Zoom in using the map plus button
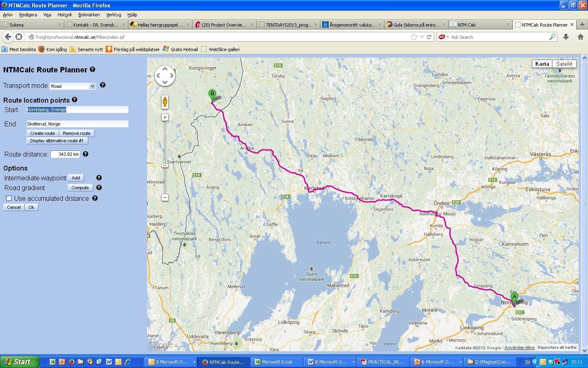Image resolution: width=588 pixels, height=368 pixels. pyautogui.click(x=165, y=117)
